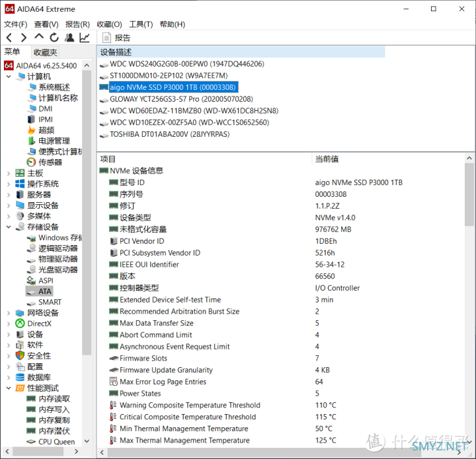Select the SMART tree item
Screen dimensions: 476x459
(x=50, y=302)
